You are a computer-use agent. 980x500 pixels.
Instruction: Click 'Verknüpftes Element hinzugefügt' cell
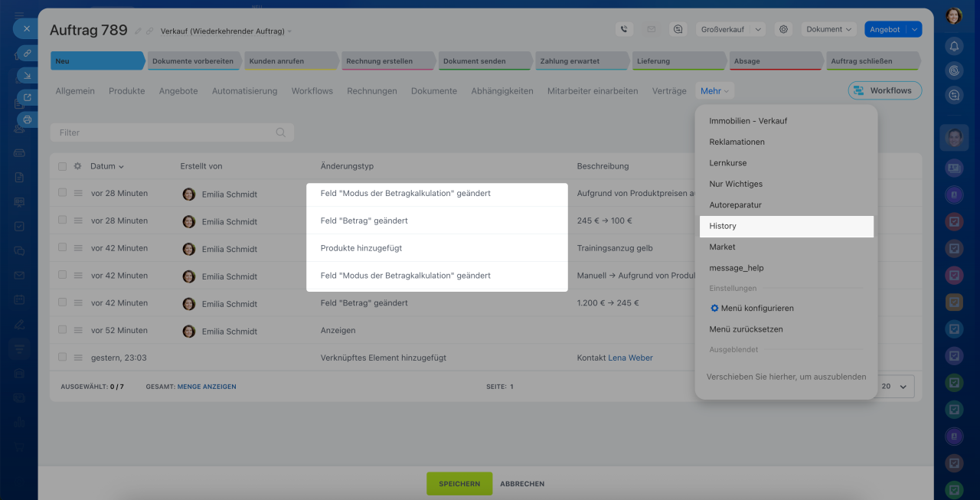tap(383, 358)
